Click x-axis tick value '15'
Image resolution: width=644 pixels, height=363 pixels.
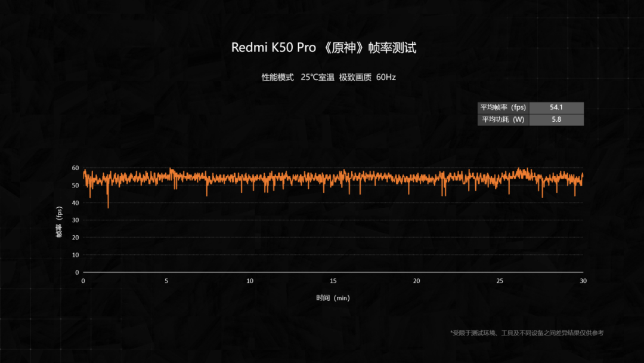click(x=333, y=281)
